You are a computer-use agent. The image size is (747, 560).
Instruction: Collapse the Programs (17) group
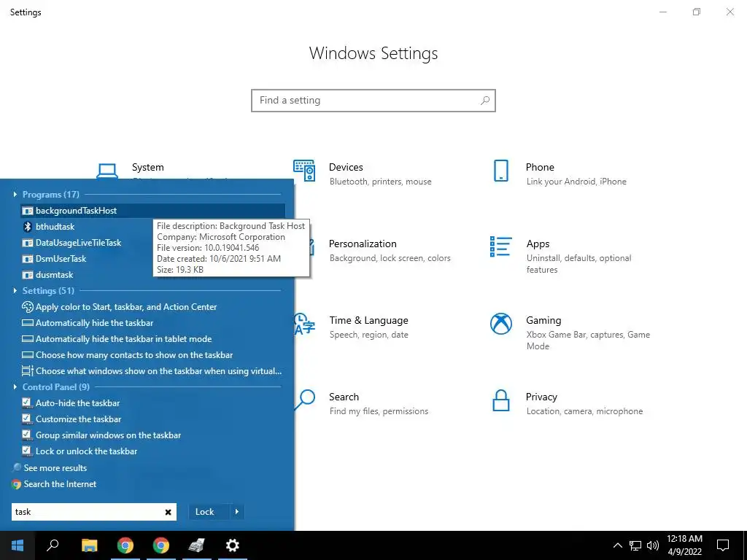pyautogui.click(x=15, y=194)
